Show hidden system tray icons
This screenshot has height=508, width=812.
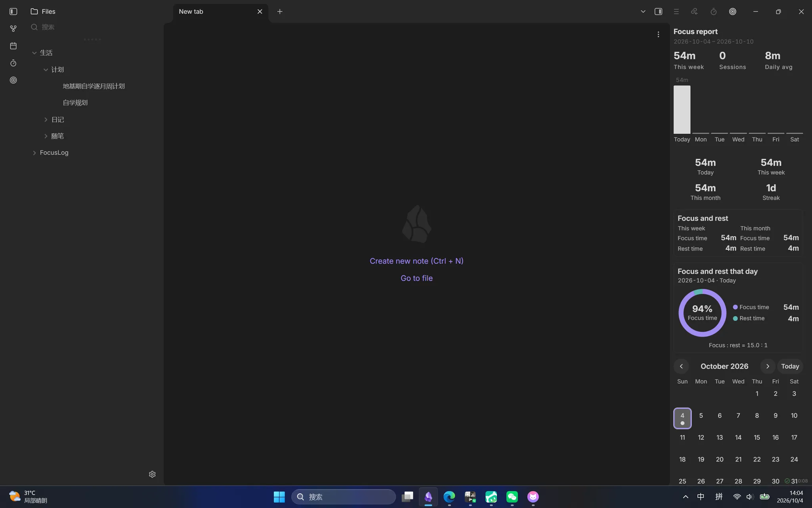click(686, 497)
